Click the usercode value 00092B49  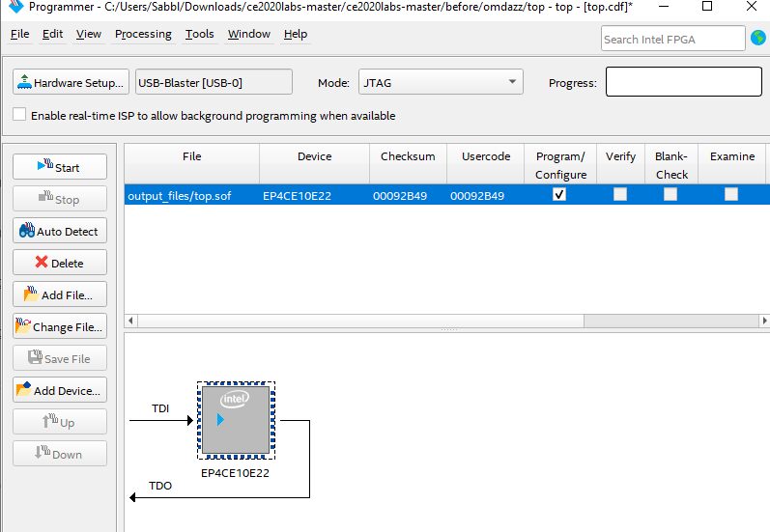477,196
